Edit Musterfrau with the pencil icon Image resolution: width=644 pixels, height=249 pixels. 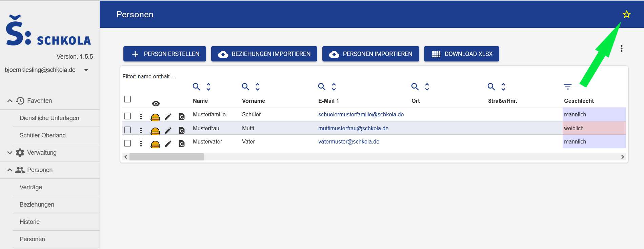(168, 130)
